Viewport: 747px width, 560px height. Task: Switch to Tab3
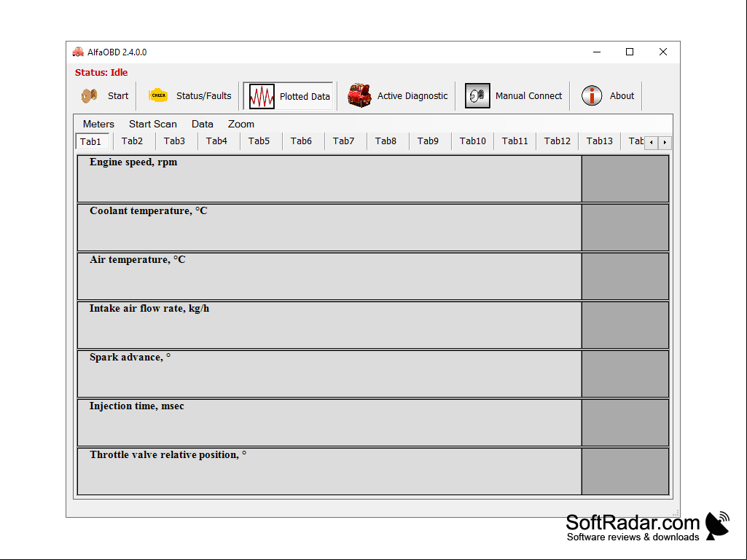(x=174, y=141)
